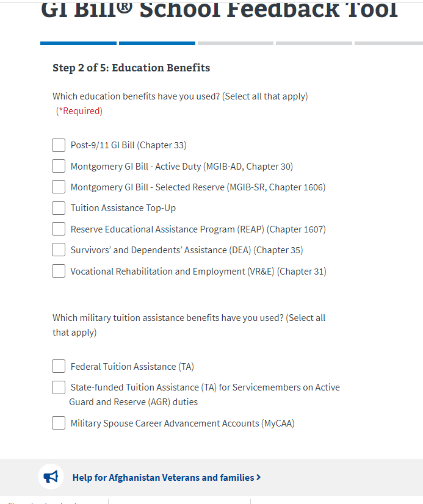
Task: Check Reserve Educational Assistance Program (REAP)
Action: coord(59,229)
